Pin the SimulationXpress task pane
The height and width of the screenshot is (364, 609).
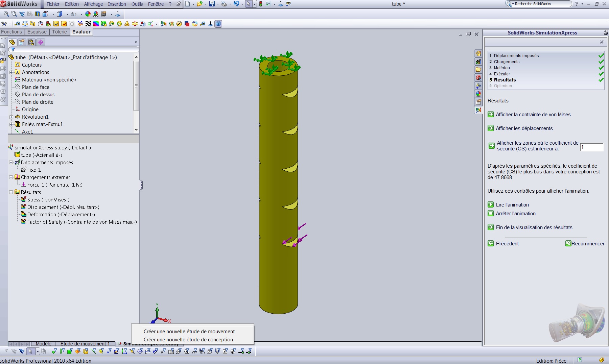[606, 32]
